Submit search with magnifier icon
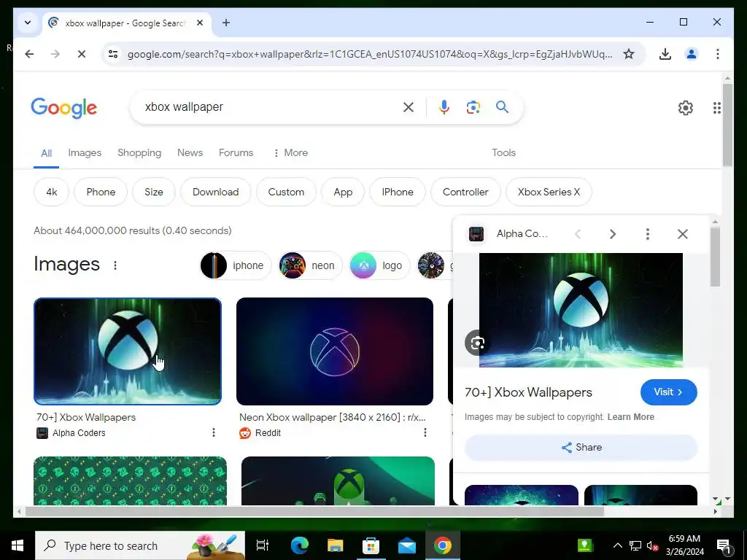This screenshot has width=747, height=560. (502, 107)
